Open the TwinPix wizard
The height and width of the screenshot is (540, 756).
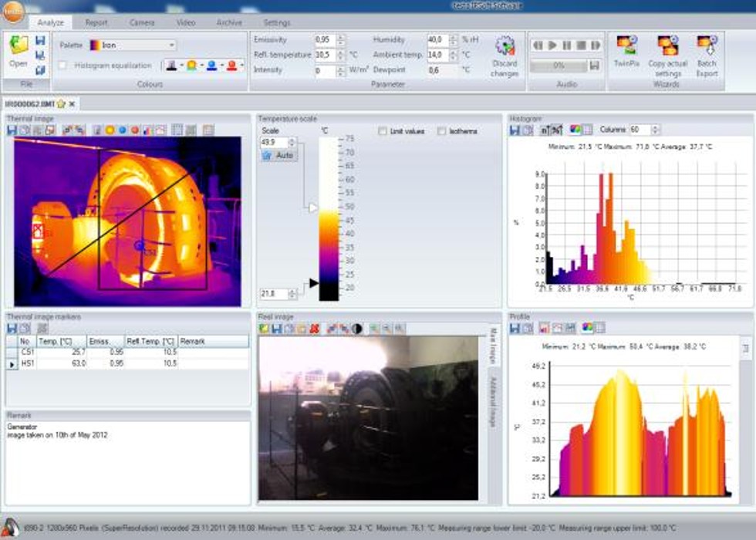626,46
